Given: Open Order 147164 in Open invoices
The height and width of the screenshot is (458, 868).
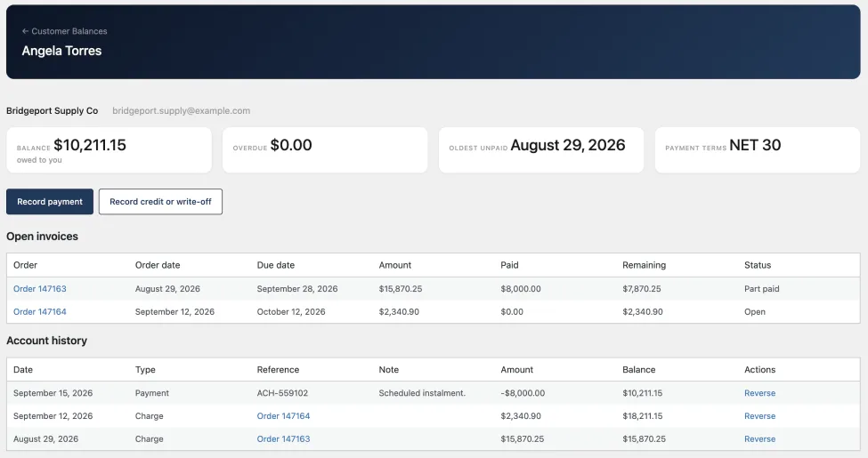Looking at the screenshot, I should point(40,312).
